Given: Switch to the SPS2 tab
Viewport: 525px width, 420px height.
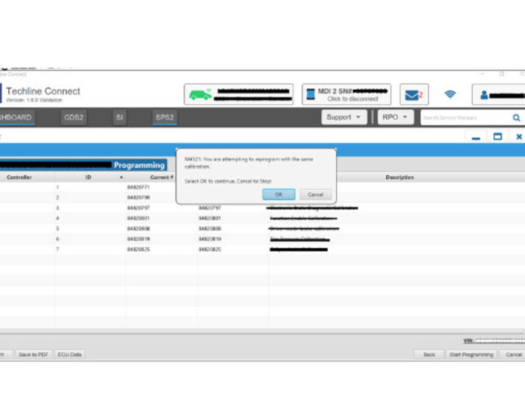Looking at the screenshot, I should tap(164, 118).
